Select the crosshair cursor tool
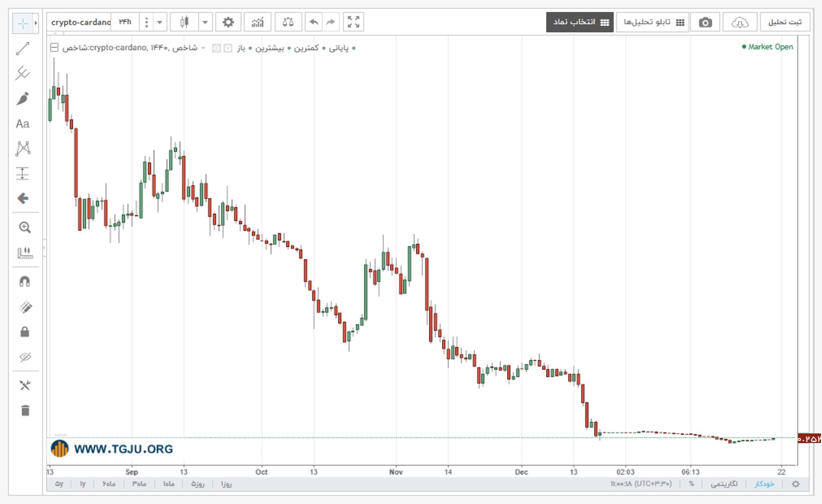The height and width of the screenshot is (504, 822). (23, 23)
